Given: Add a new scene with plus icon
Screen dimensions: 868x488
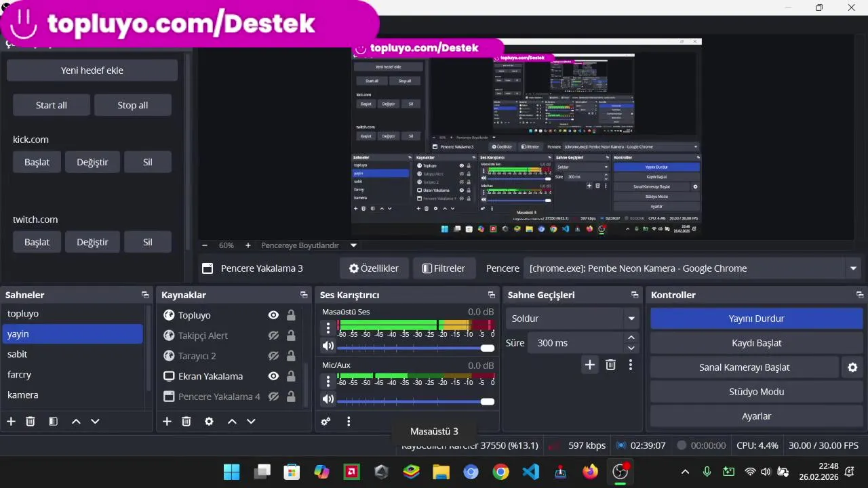Looking at the screenshot, I should click(11, 422).
